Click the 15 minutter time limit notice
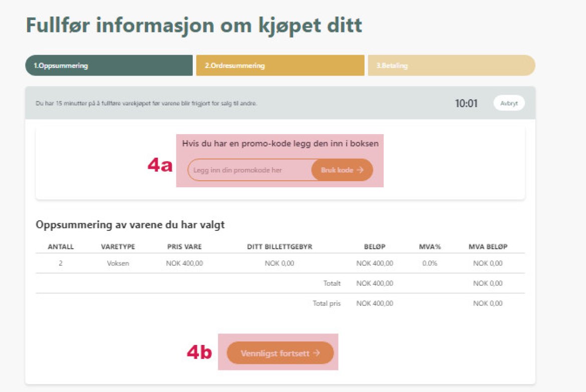Image resolution: width=586 pixels, height=392 pixels. tap(146, 104)
